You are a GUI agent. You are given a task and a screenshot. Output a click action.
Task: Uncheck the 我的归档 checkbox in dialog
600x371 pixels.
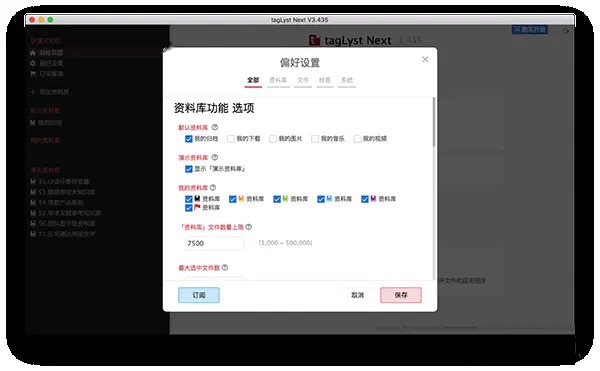(189, 138)
